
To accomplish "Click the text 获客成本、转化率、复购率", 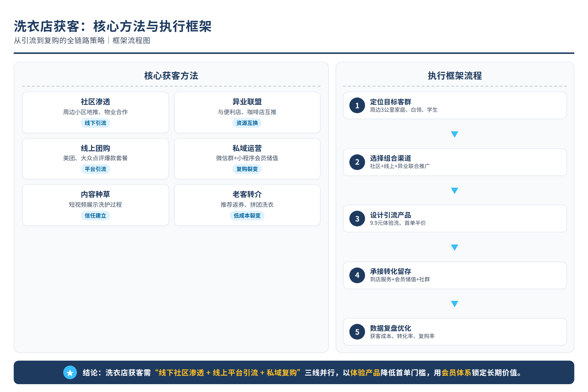I will point(402,336).
